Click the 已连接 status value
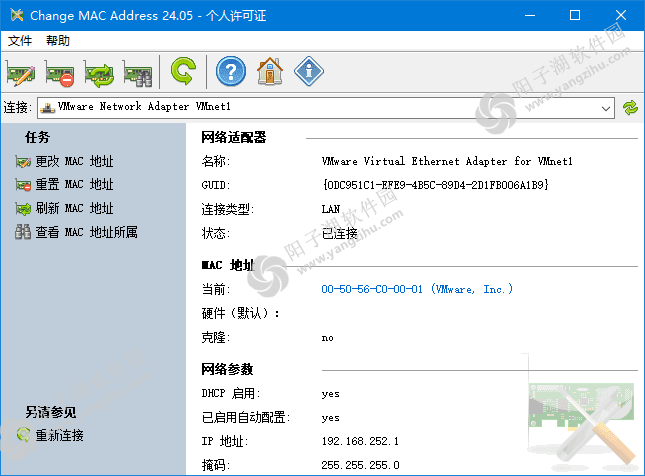The height and width of the screenshot is (476, 645). 339,233
